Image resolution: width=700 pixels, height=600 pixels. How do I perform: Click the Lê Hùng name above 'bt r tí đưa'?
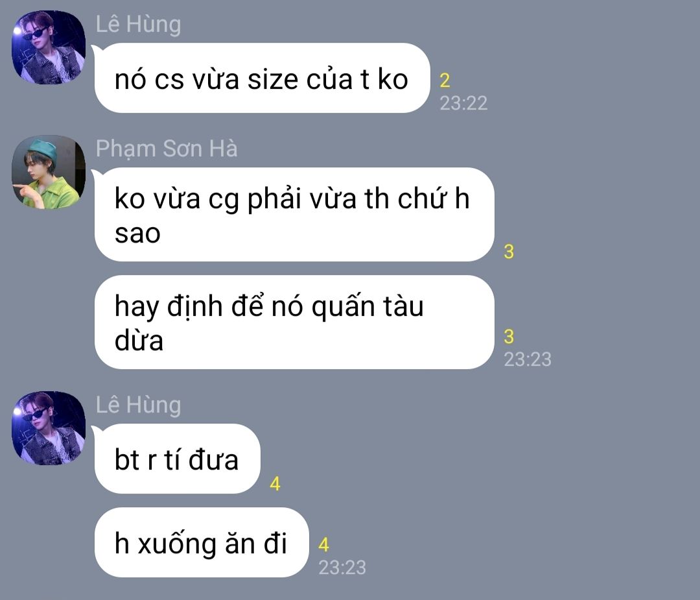[139, 405]
